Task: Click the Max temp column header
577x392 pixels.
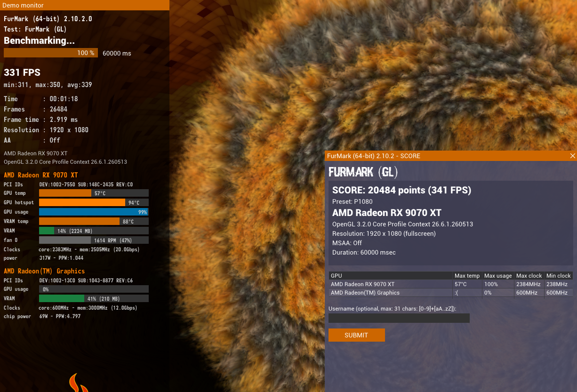Action: point(467,276)
